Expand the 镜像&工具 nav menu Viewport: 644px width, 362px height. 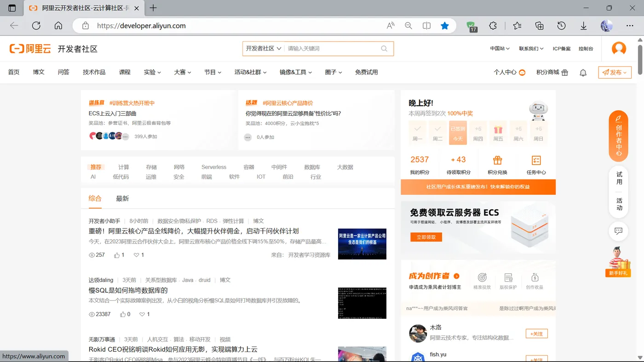coord(296,72)
